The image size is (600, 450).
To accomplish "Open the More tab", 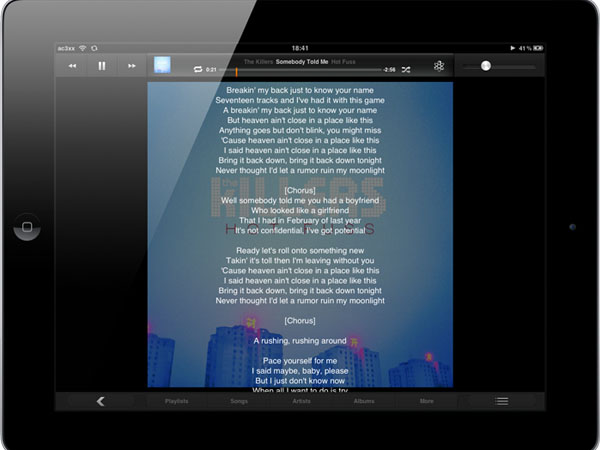I will tap(427, 401).
